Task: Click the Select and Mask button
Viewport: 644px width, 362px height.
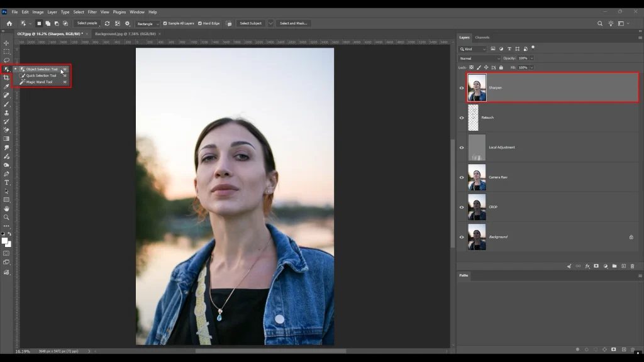Action: coord(293,23)
